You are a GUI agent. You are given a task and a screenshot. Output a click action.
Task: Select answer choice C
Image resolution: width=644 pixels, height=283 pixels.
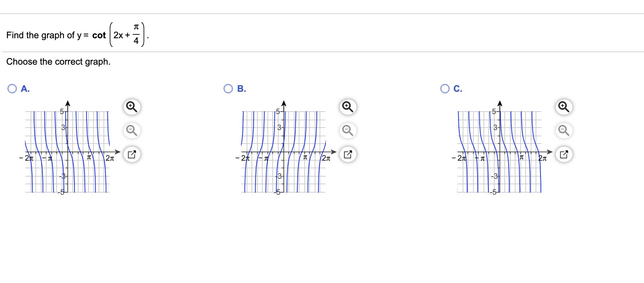click(445, 89)
